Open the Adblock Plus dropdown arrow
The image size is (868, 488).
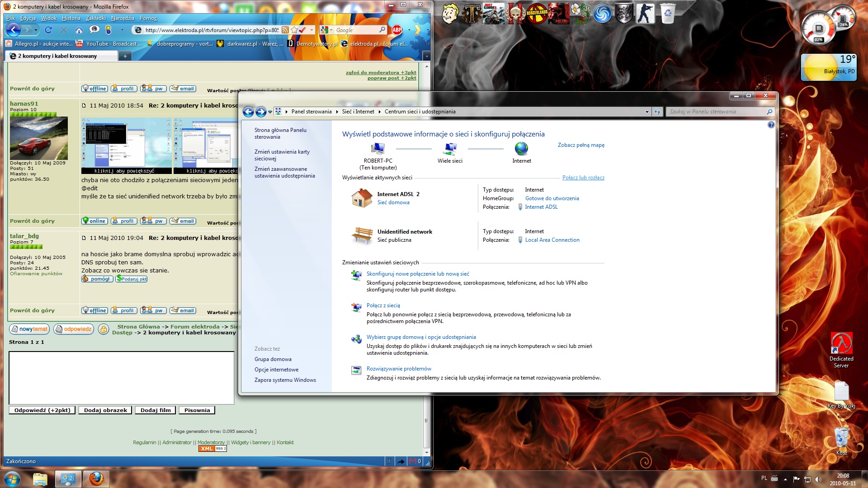point(409,30)
